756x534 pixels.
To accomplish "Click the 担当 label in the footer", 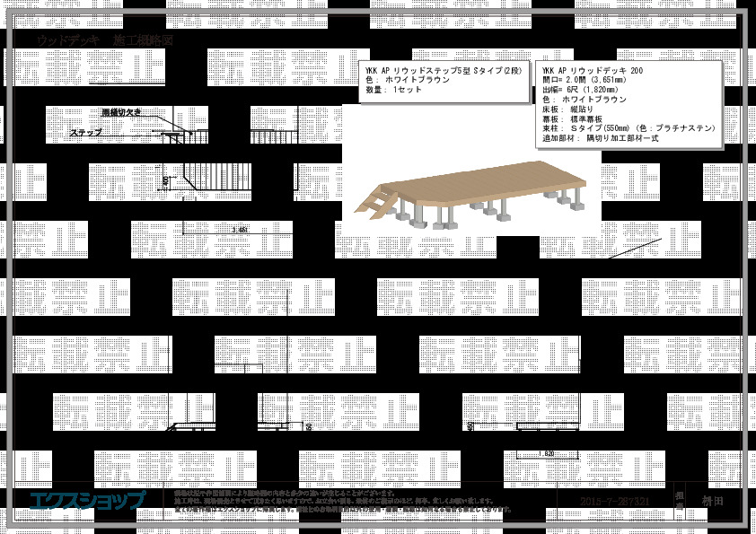I will pos(679,501).
